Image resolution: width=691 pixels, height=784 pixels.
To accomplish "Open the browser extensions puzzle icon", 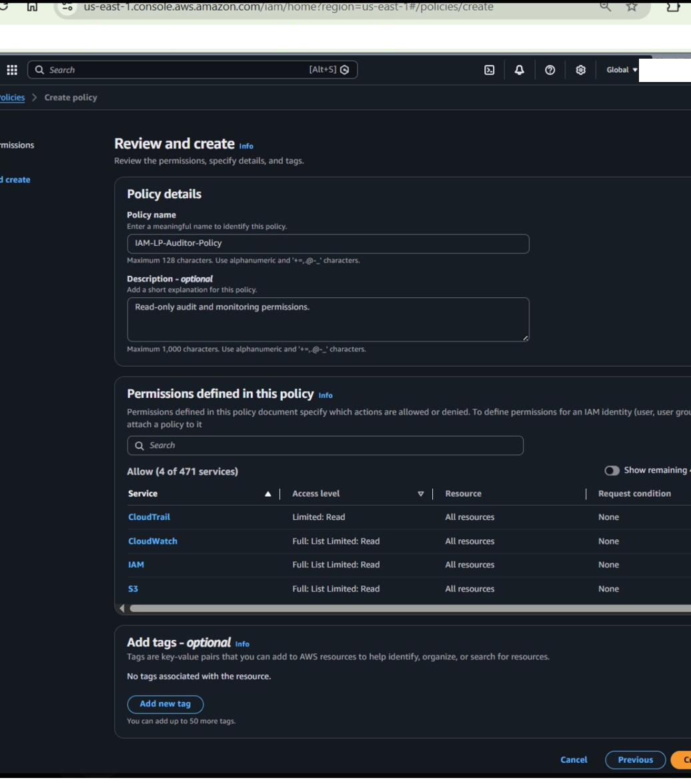I will (674, 7).
